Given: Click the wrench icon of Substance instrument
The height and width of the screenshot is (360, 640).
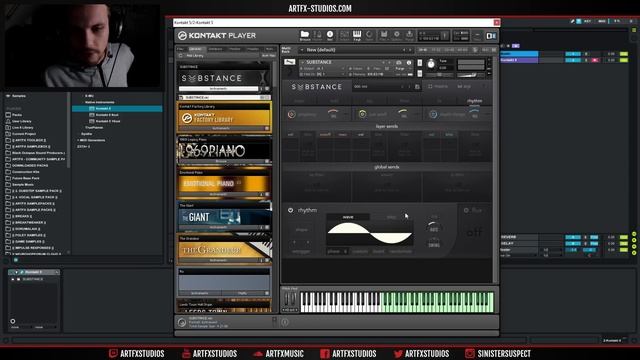Looking at the screenshot, I should click(289, 62).
